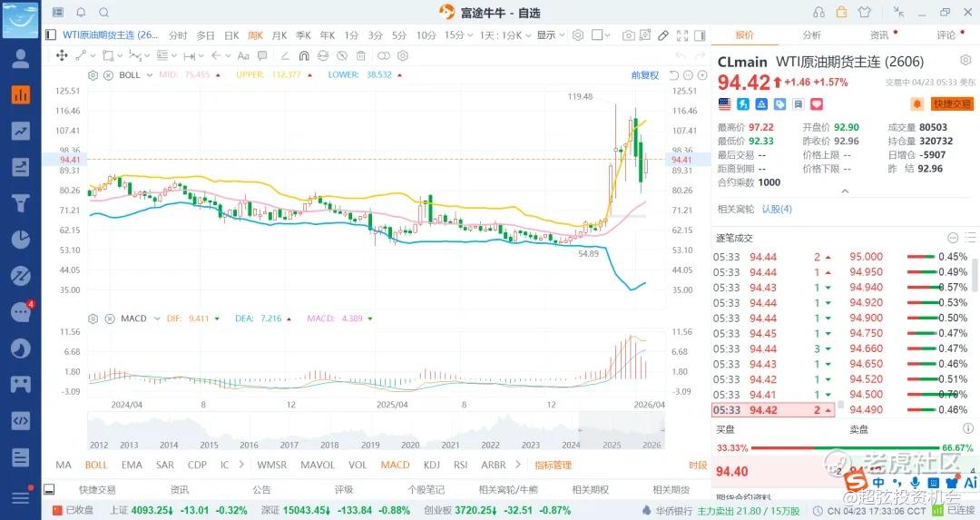Click the chart screenshot camera icon
The height and width of the screenshot is (520, 980).
pyautogui.click(x=628, y=35)
